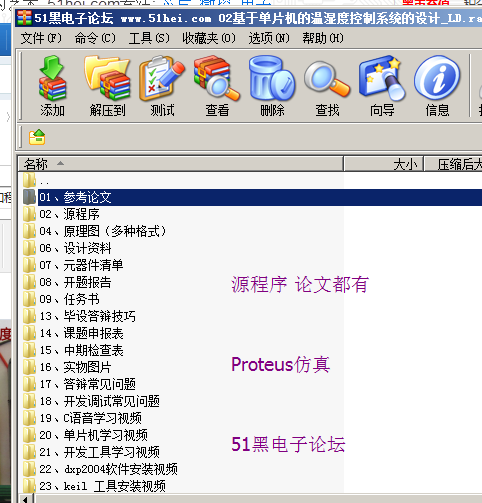Open the Help (帮助) menu

[323, 38]
